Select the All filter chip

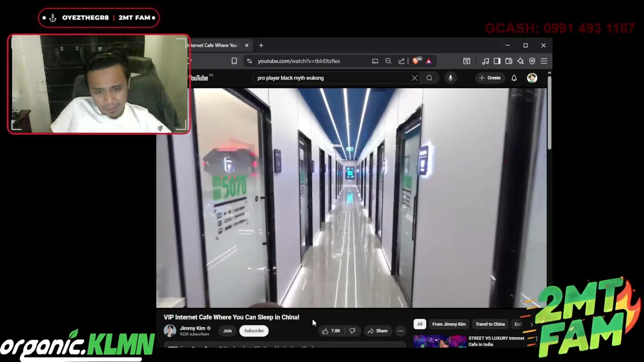(x=420, y=324)
